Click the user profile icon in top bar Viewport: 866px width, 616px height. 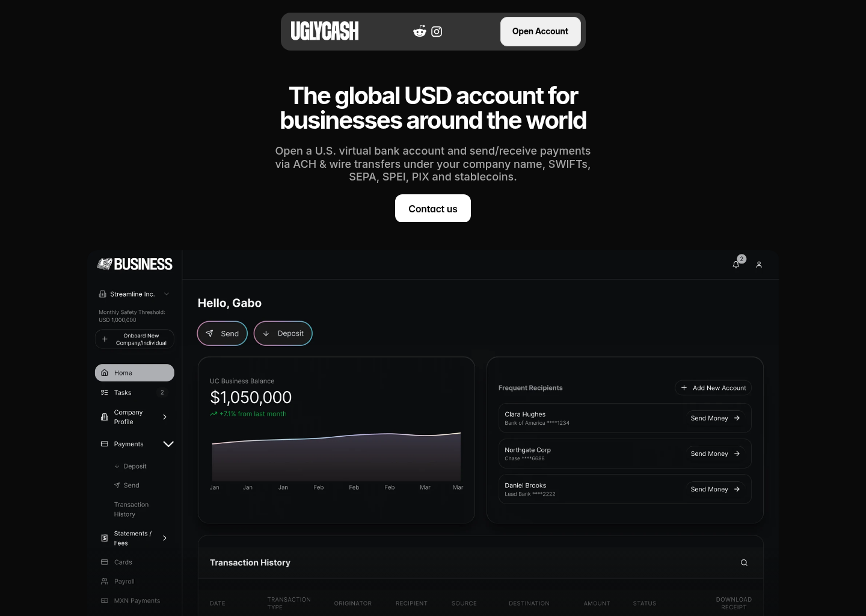click(758, 265)
